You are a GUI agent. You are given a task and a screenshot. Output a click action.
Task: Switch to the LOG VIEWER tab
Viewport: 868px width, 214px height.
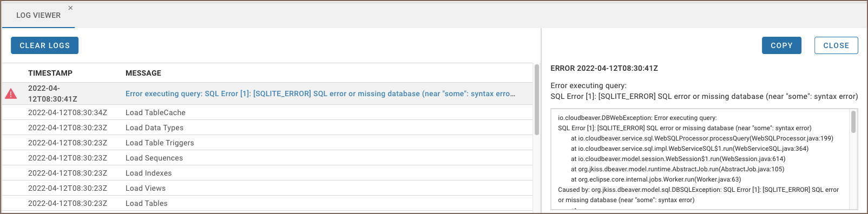pos(38,15)
